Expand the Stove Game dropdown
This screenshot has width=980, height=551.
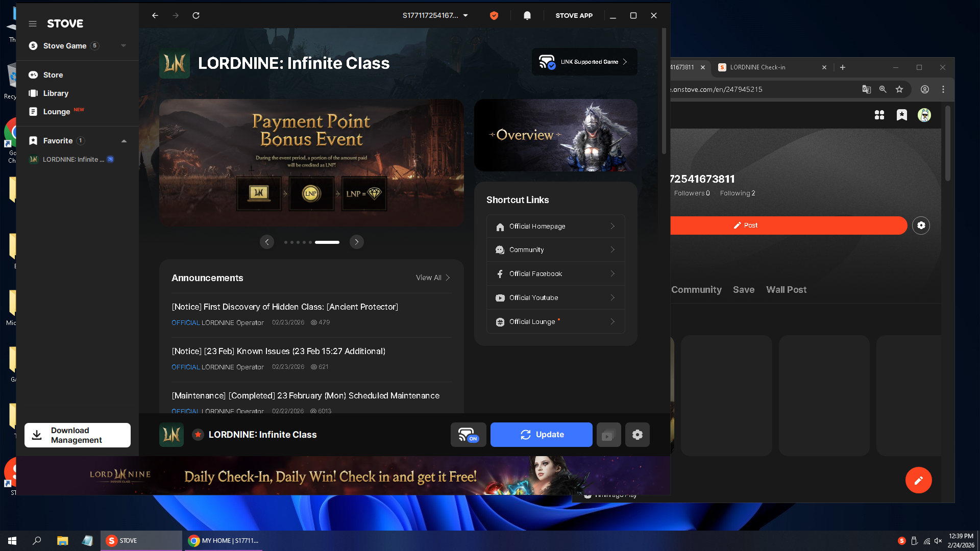(124, 46)
